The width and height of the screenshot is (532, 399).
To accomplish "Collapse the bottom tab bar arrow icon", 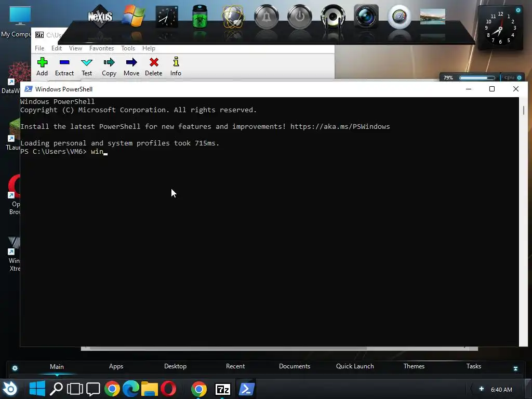I will (x=515, y=368).
